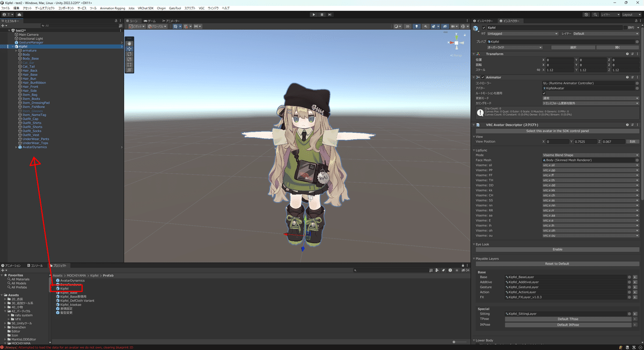Select the Rect Transform tool
Image resolution: width=644 pixels, height=350 pixels.
point(129,65)
